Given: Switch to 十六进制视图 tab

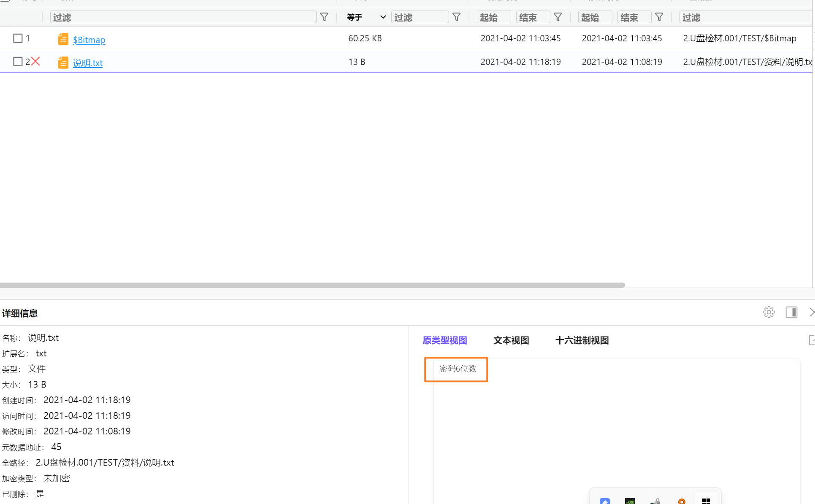Looking at the screenshot, I should point(582,340).
